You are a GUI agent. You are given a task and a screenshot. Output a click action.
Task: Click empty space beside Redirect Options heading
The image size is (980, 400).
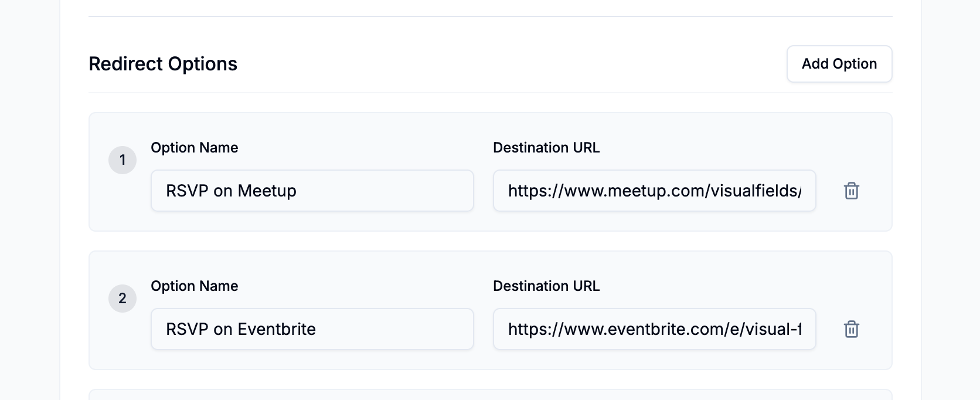pyautogui.click(x=510, y=64)
